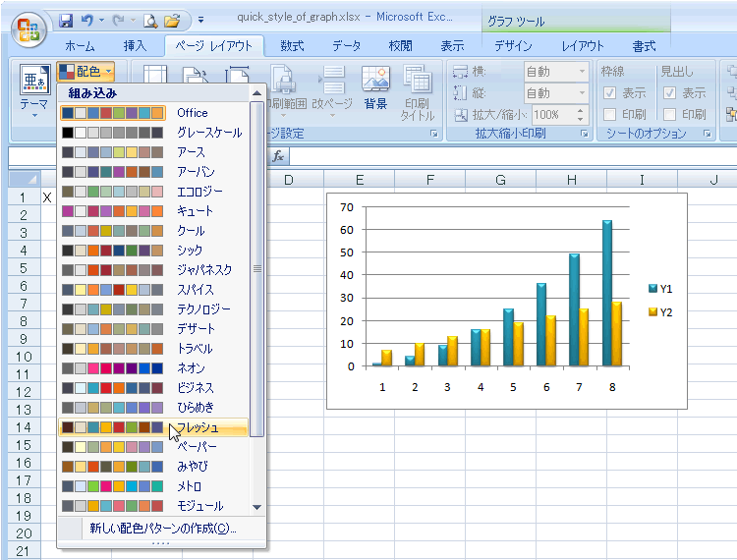Image resolution: width=737 pixels, height=560 pixels.
Task: Pick the キュート color scheme
Action: [153, 211]
